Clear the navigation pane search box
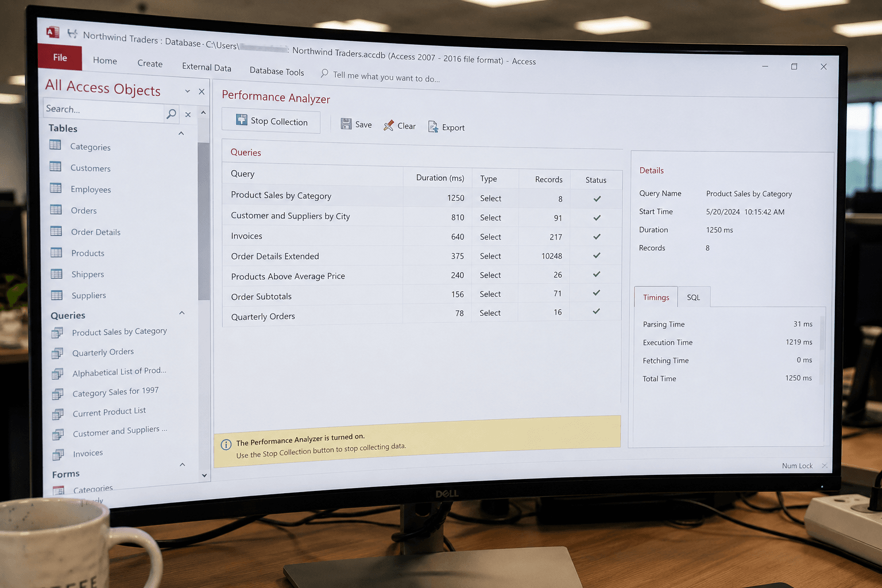The width and height of the screenshot is (882, 588). tap(188, 114)
